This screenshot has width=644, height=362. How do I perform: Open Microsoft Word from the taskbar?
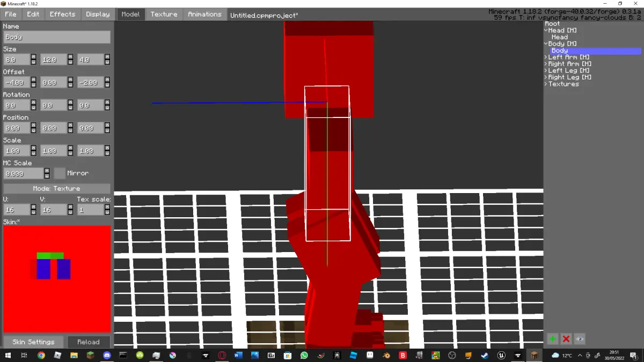tap(238, 355)
